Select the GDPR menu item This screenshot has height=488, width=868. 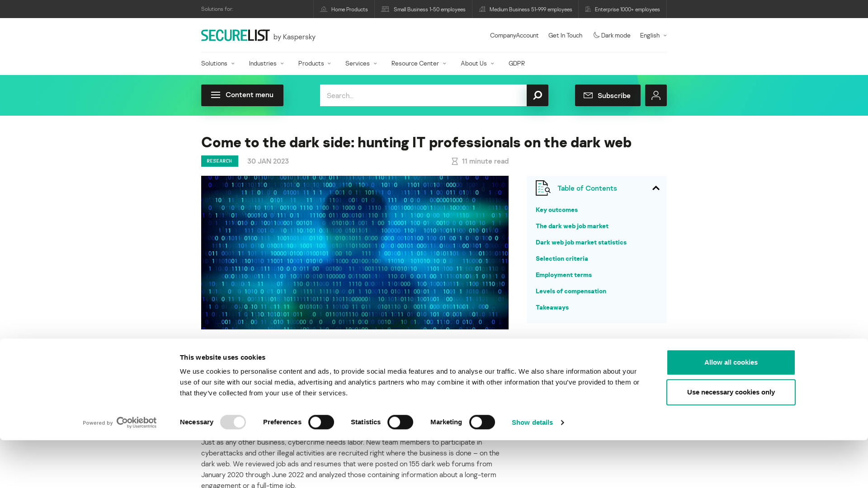click(x=516, y=63)
